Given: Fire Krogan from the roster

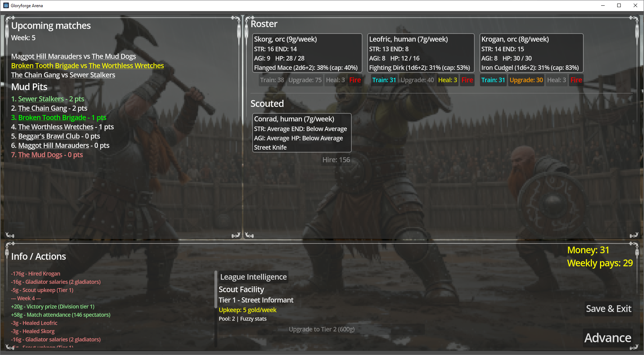Looking at the screenshot, I should [576, 80].
